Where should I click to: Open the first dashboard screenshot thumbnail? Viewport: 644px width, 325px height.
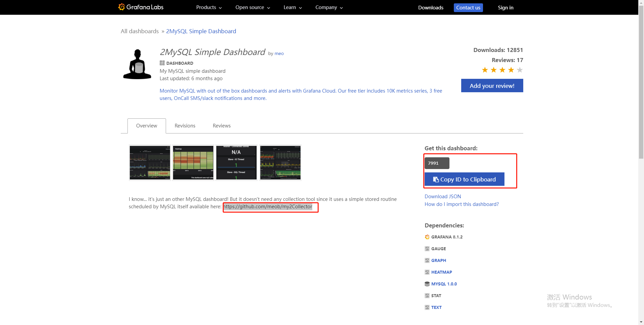click(x=150, y=163)
